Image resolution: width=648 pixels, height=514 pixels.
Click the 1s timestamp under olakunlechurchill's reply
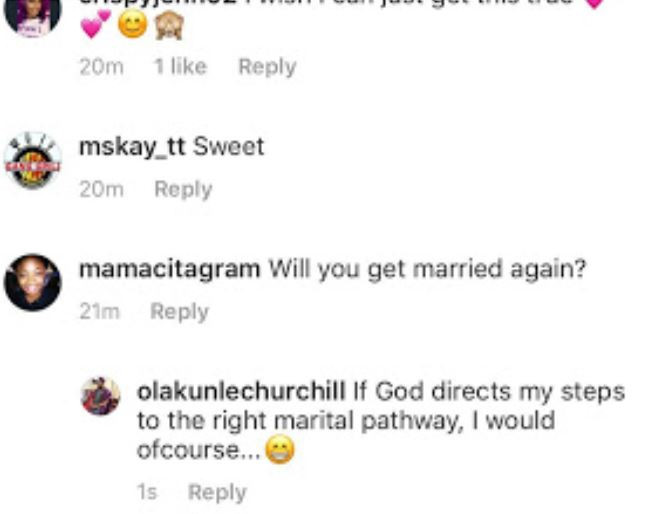coord(148,492)
